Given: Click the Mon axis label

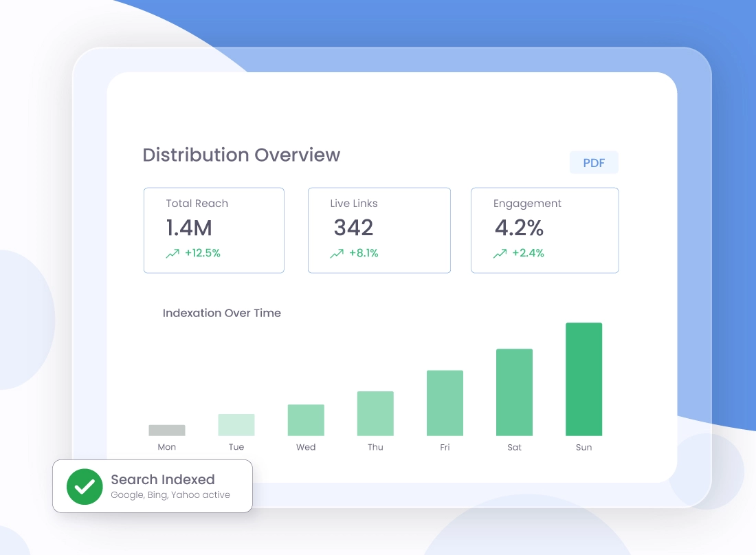Looking at the screenshot, I should [167, 447].
